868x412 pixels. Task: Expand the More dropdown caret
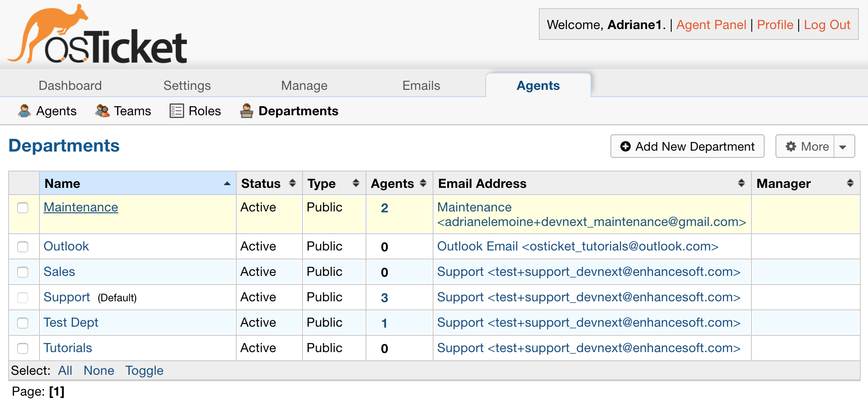click(x=843, y=147)
